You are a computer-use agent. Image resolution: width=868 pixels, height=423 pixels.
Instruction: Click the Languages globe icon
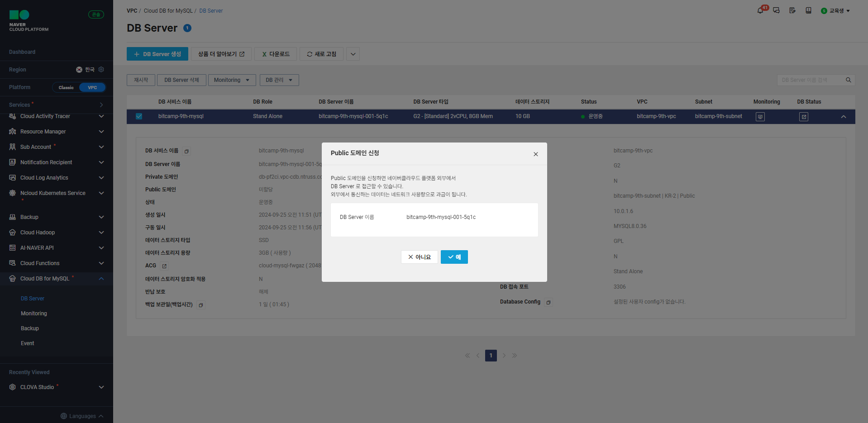[x=64, y=416]
